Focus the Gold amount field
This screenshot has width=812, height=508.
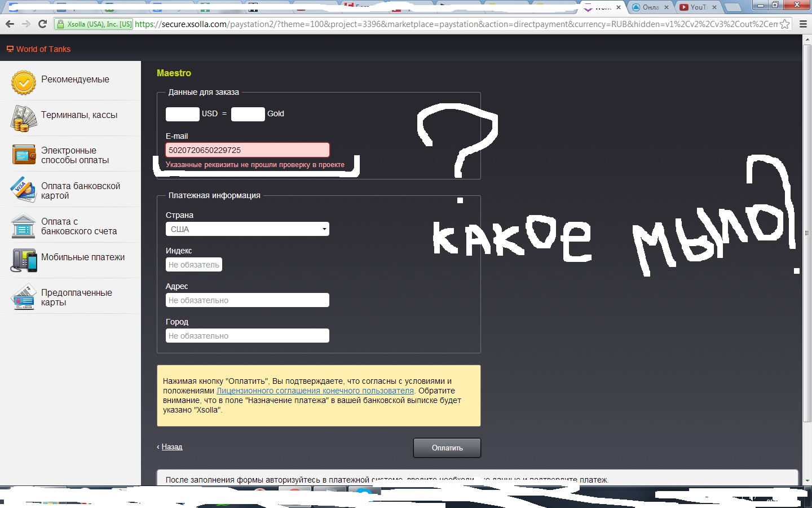point(248,114)
